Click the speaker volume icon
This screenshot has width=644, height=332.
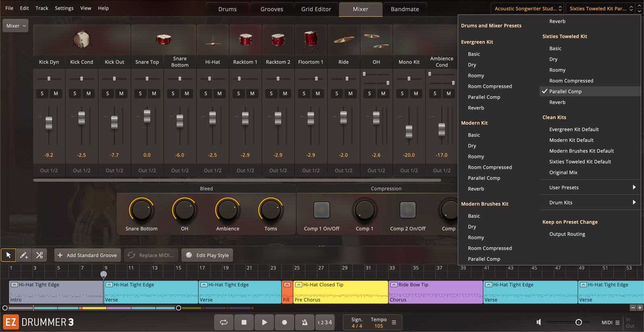(539, 322)
